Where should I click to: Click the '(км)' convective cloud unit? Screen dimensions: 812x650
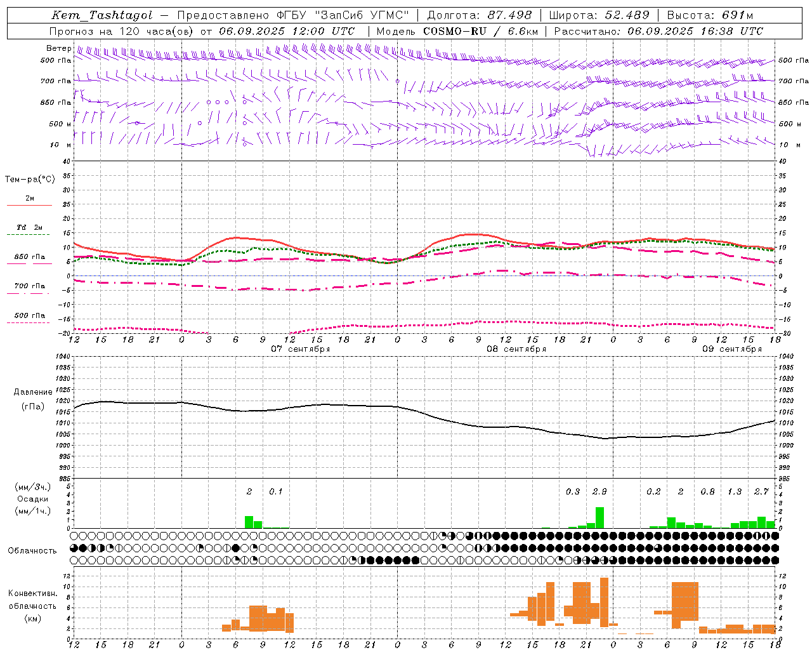point(33,618)
